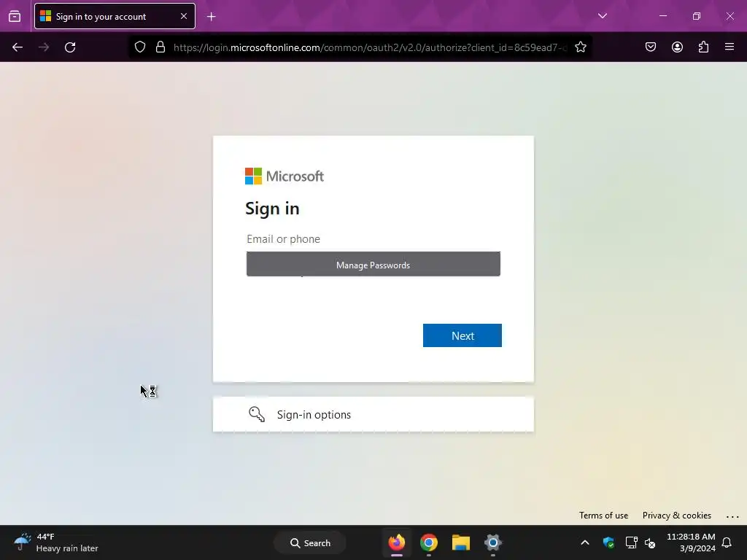Close the 'Sign in to your account' tab
This screenshot has height=560, width=747.
(x=183, y=16)
